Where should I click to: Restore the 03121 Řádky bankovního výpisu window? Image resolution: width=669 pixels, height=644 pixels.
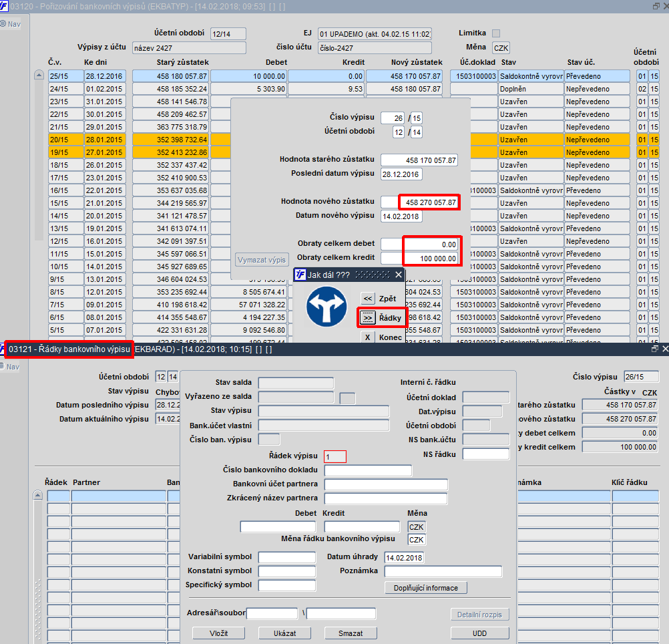655,349
